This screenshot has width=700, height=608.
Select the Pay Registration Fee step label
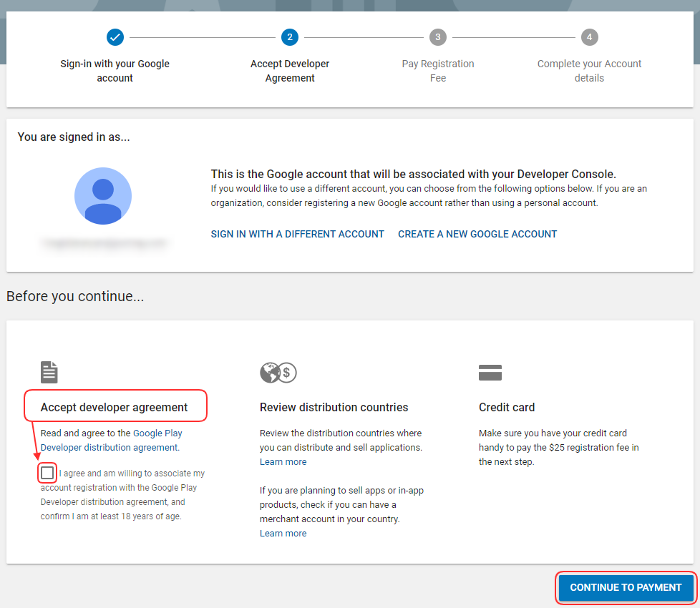pos(437,71)
